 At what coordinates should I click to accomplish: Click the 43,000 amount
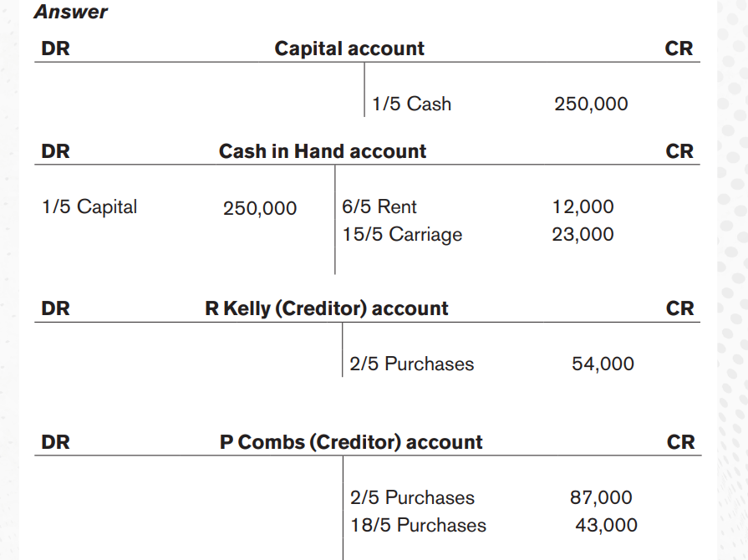click(x=606, y=525)
